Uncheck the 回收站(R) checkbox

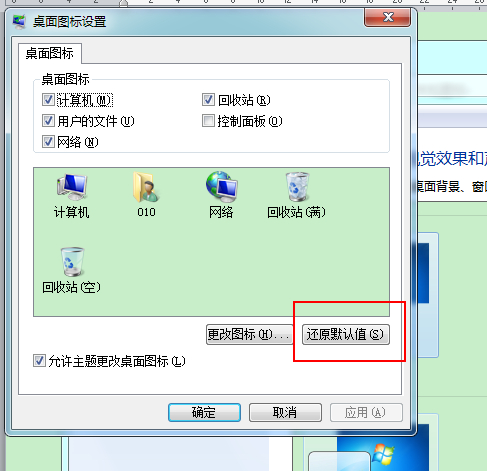point(208,100)
